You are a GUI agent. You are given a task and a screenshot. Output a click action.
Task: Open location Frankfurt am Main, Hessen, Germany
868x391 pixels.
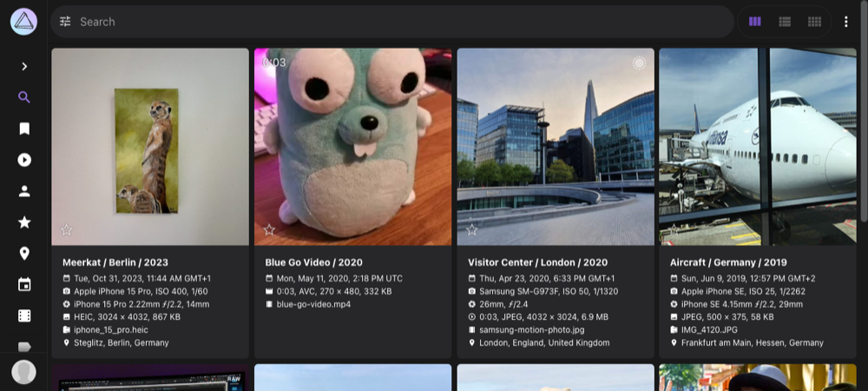[x=753, y=343]
